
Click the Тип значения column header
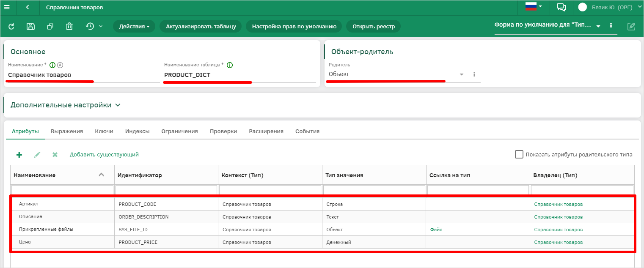pyautogui.click(x=374, y=175)
